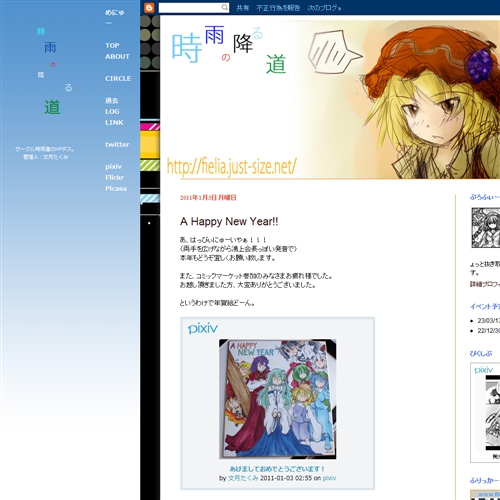Open CIRCLE menu entry
The height and width of the screenshot is (500, 500).
pyautogui.click(x=118, y=78)
